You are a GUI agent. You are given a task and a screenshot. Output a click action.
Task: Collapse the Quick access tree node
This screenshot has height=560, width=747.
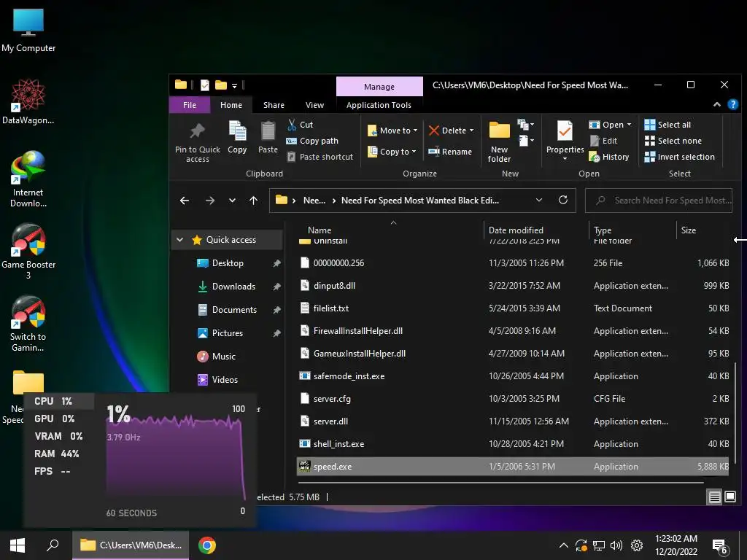(x=179, y=239)
